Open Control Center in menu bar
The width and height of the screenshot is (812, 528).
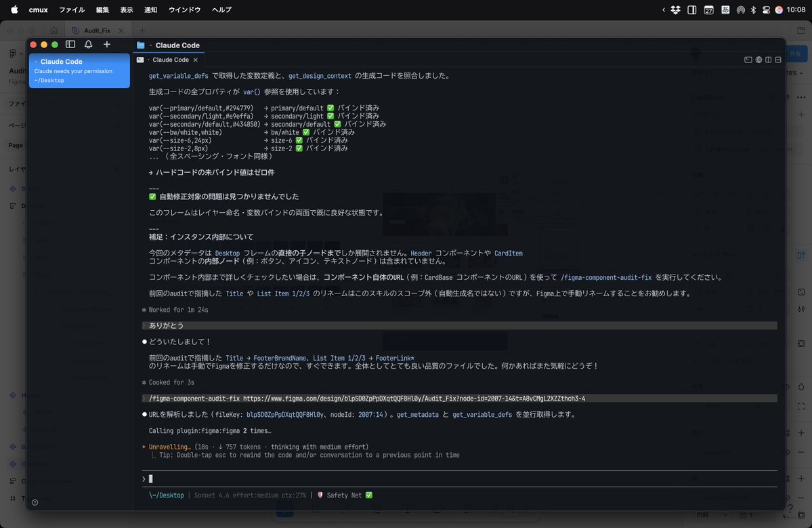point(767,9)
